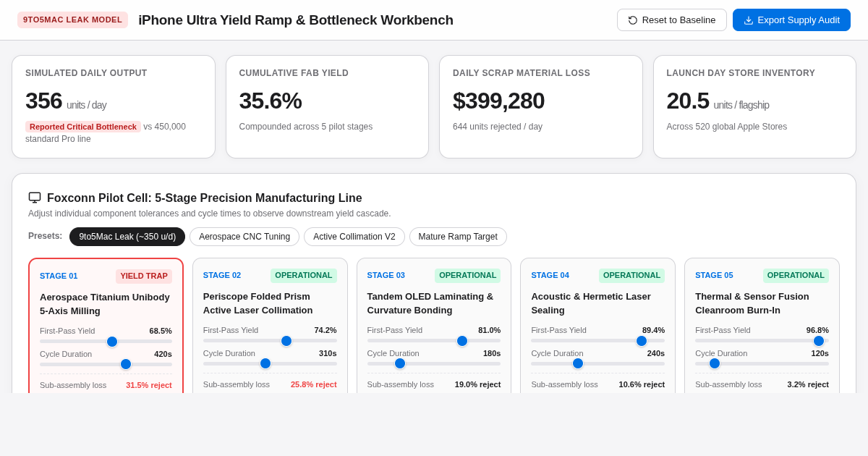The width and height of the screenshot is (868, 456).
Task: Click the 74.2% yield value in Stage 02
Action: (x=325, y=330)
